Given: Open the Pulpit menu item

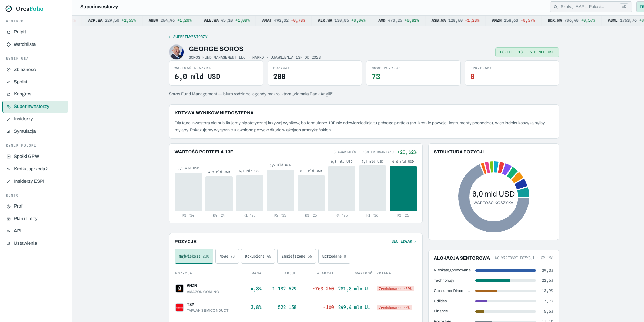Looking at the screenshot, I should coord(35,32).
